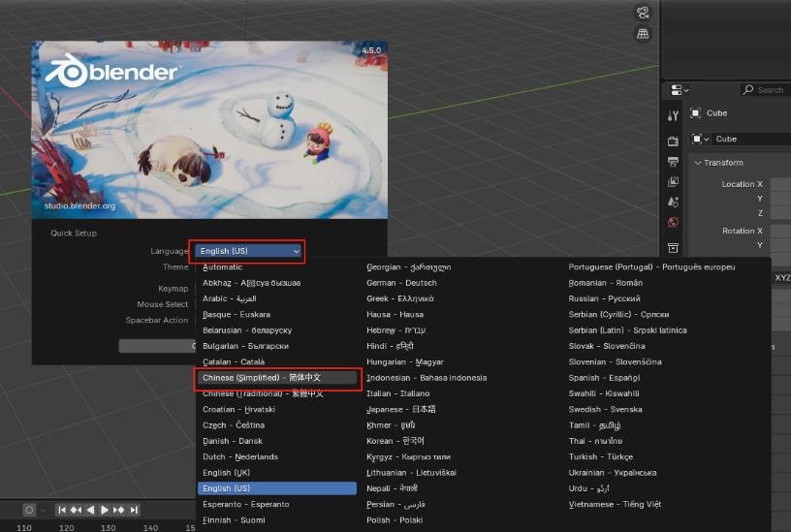This screenshot has width=791, height=532.
Task: Open the Collection properties tab
Action: pyautogui.click(x=673, y=248)
